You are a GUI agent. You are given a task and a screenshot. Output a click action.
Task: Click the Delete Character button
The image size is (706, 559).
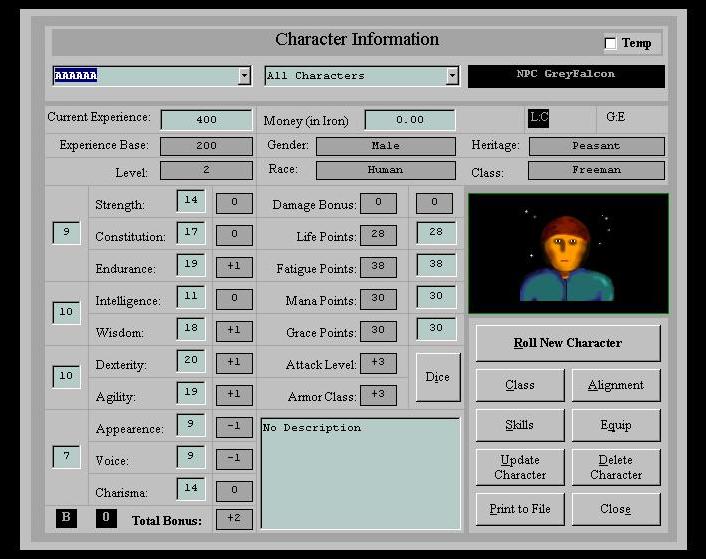click(x=615, y=467)
